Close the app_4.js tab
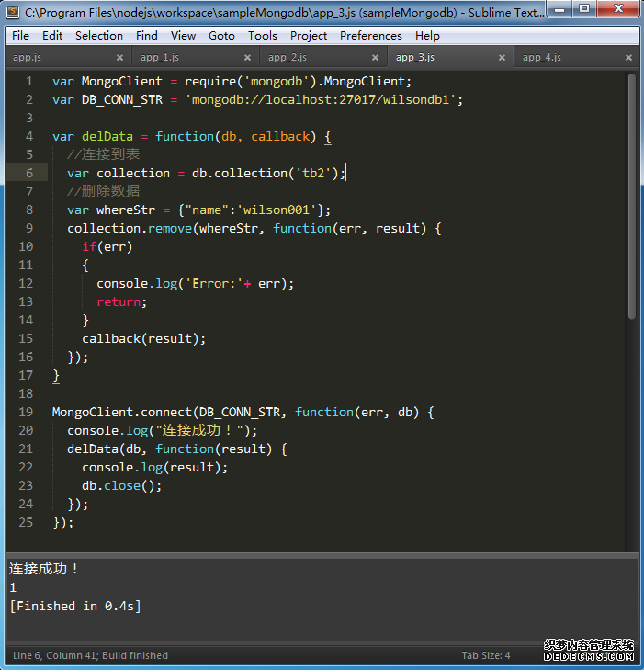This screenshot has height=670, width=644. click(628, 57)
